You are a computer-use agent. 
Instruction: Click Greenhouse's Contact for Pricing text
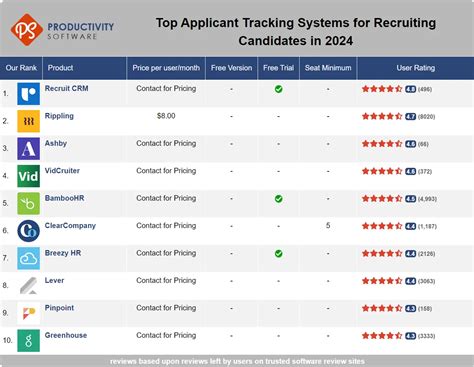(166, 335)
